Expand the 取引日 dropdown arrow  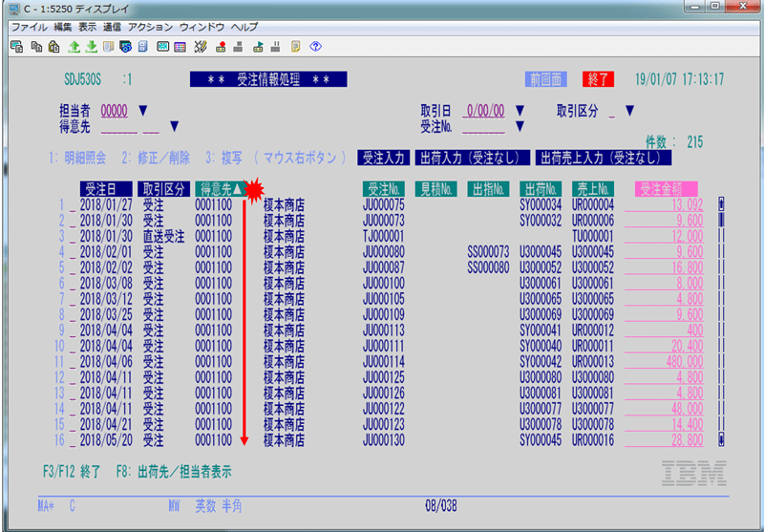520,111
